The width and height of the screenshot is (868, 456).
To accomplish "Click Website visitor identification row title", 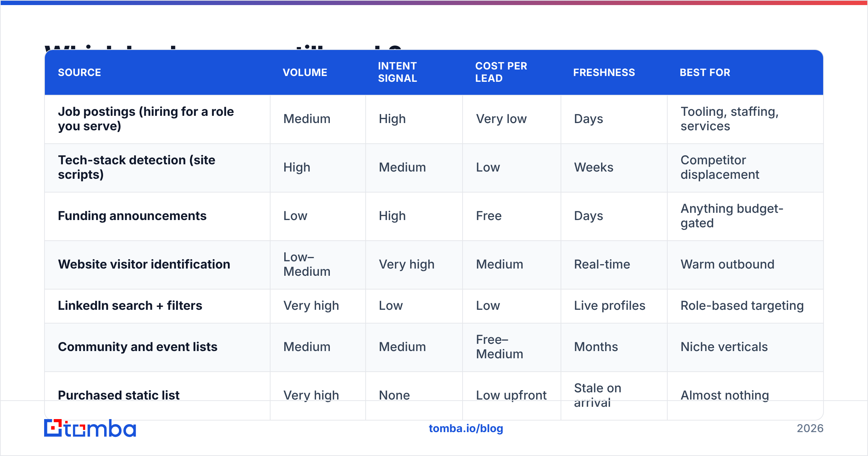I will point(144,264).
